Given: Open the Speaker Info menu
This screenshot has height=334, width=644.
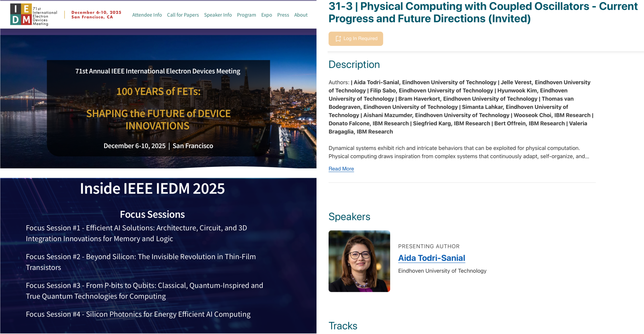Looking at the screenshot, I should 218,15.
